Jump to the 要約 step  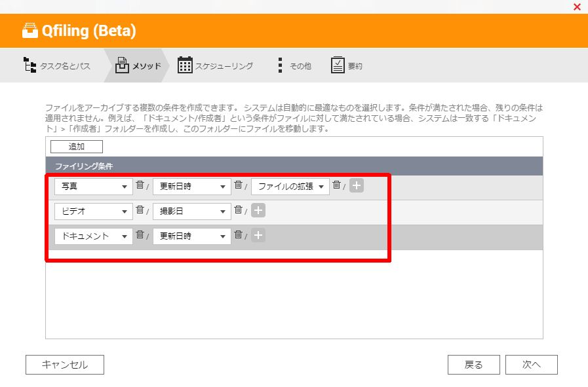[347, 65]
